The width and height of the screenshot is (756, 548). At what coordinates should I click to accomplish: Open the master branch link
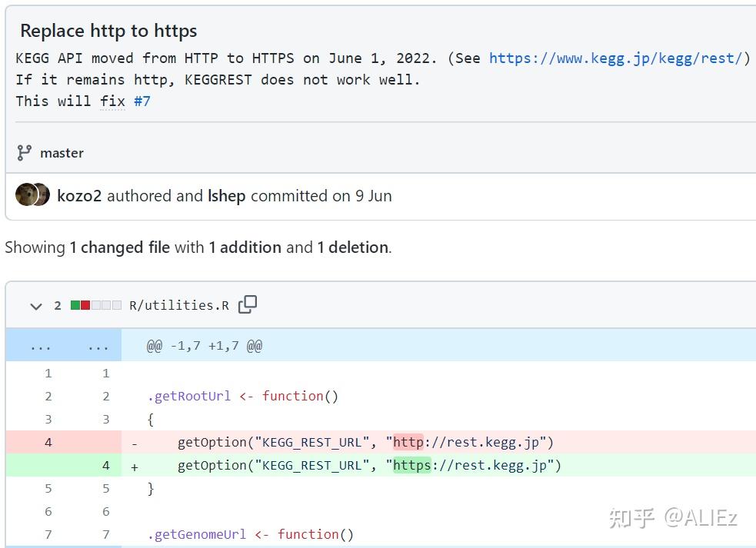[62, 153]
